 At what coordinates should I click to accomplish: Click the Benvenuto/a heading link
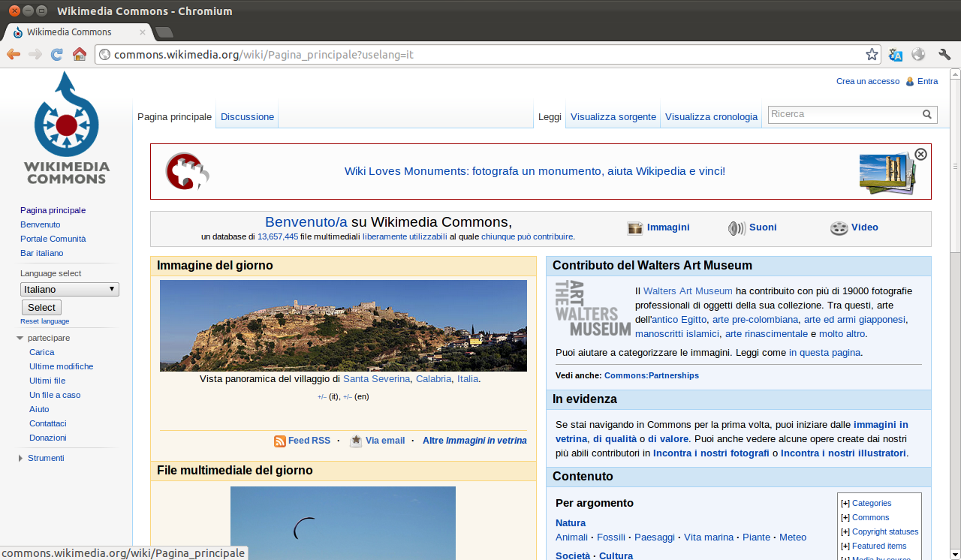[306, 222]
